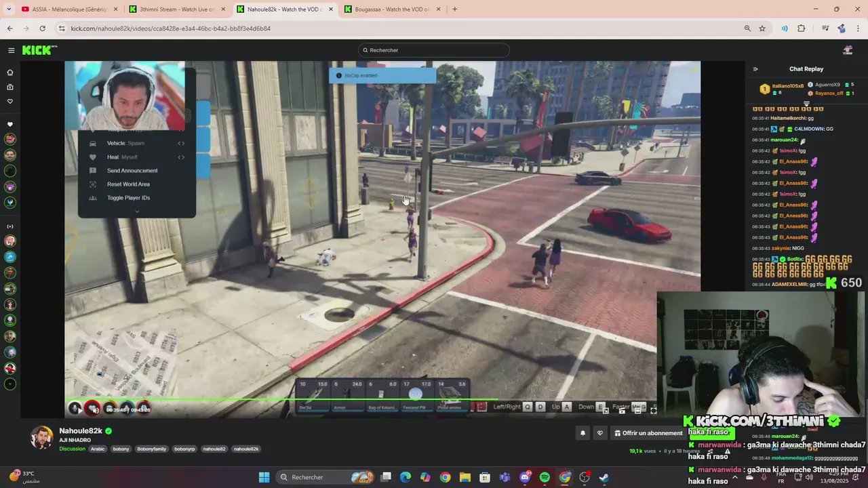Select the bobonyrp tag
This screenshot has width=868, height=488.
click(x=184, y=449)
